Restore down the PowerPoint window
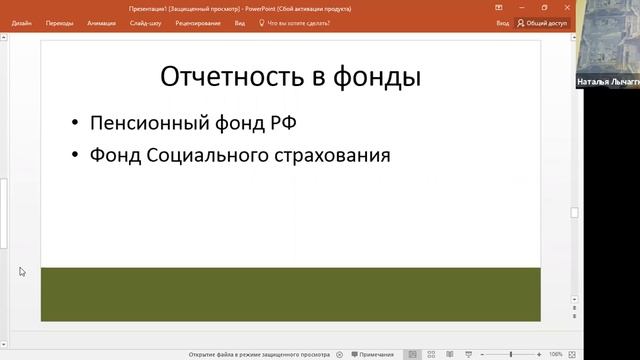640x360 pixels. pyautogui.click(x=544, y=8)
